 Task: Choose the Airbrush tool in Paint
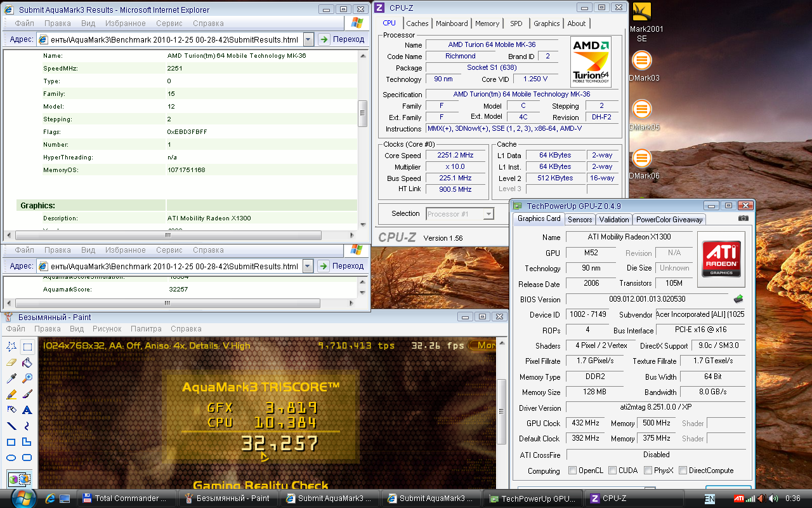point(11,410)
